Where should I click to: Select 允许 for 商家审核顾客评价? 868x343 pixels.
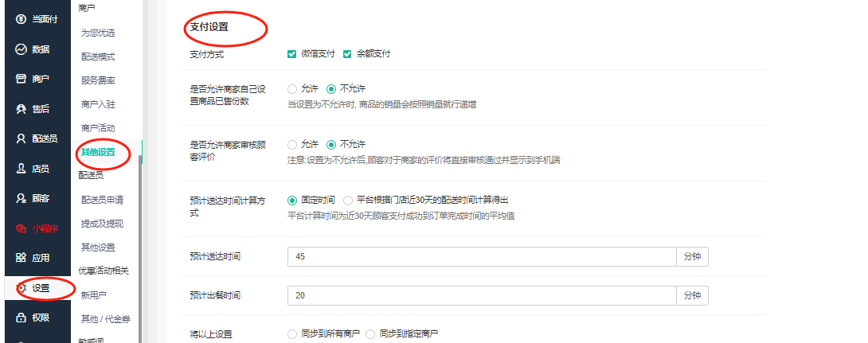(291, 144)
